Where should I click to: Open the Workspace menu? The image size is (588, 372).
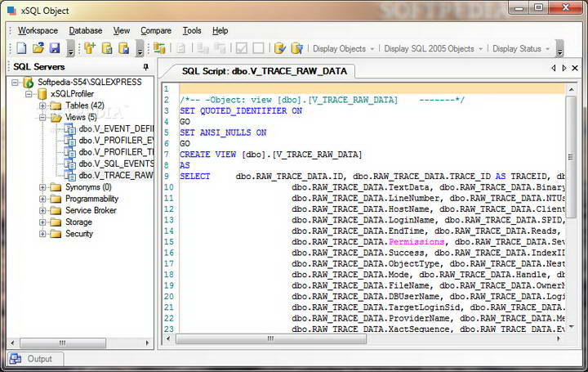click(38, 30)
